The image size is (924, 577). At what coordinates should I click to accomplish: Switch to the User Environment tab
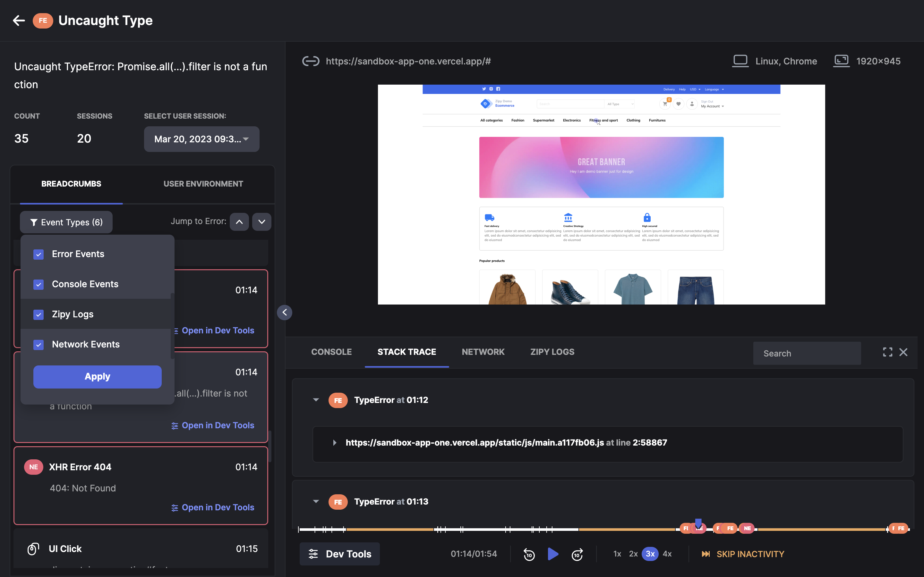click(203, 184)
